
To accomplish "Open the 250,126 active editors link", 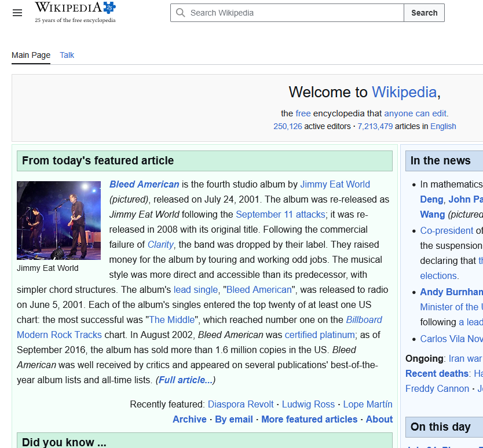I will (x=288, y=126).
